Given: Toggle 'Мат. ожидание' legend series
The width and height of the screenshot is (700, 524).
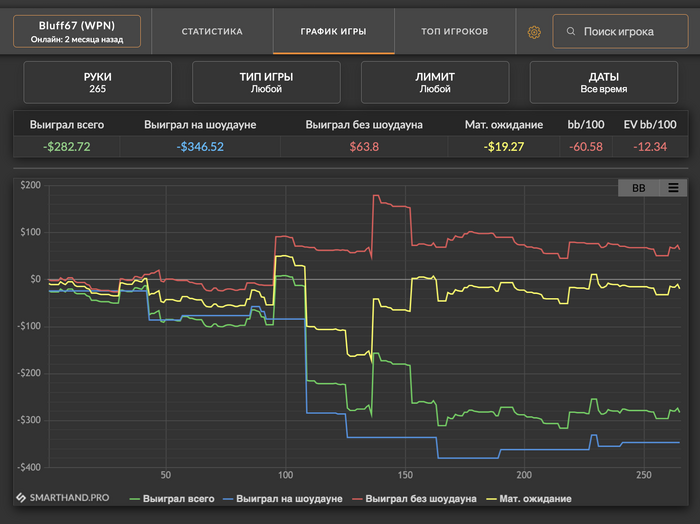Looking at the screenshot, I should [x=529, y=499].
